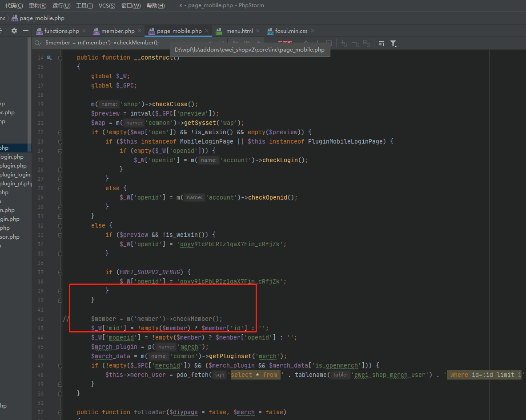Screen dimensions: 526x420
Task: Click project panel vertical scrollbar
Action: pos(29,94)
